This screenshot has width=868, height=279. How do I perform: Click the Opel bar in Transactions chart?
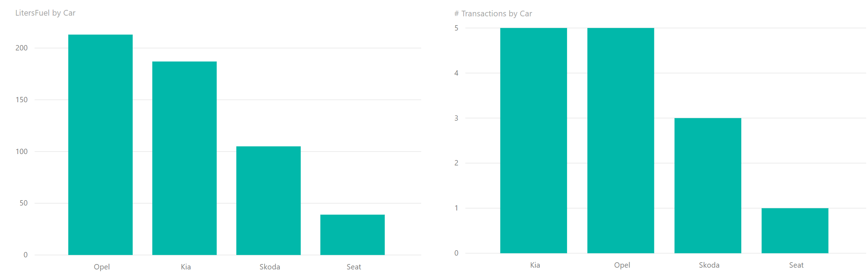[620, 140]
